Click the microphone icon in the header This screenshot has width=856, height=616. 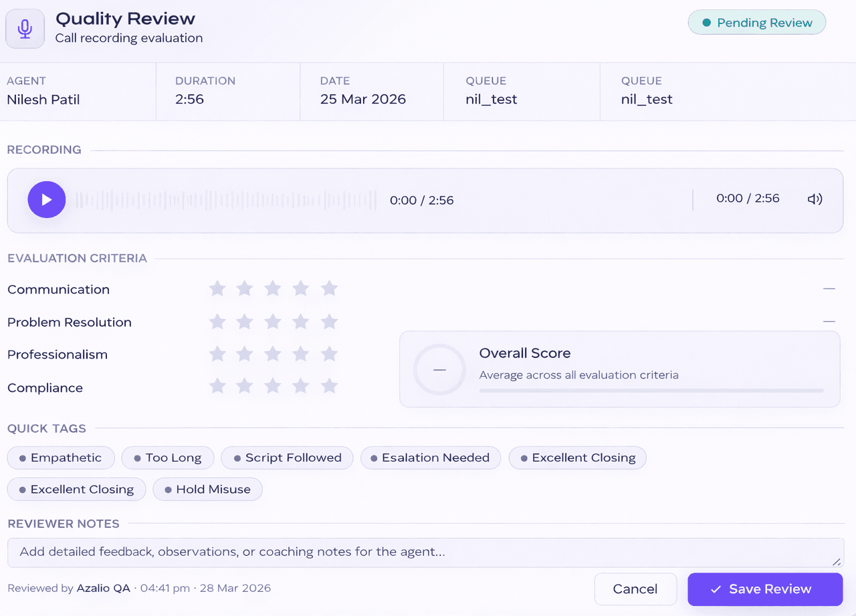tap(25, 28)
